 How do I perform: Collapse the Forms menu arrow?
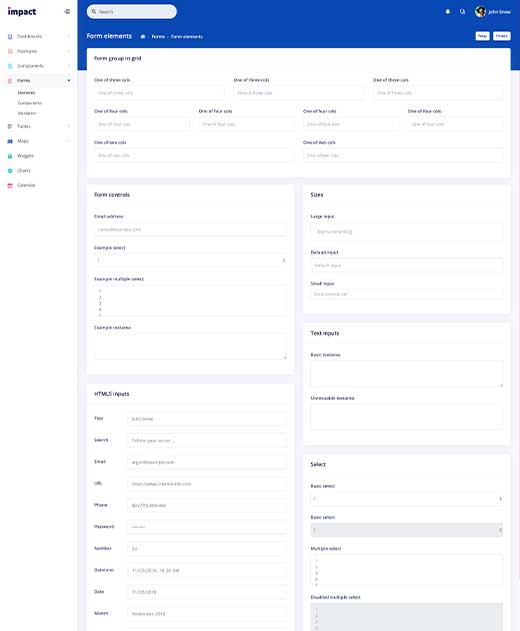[69, 80]
